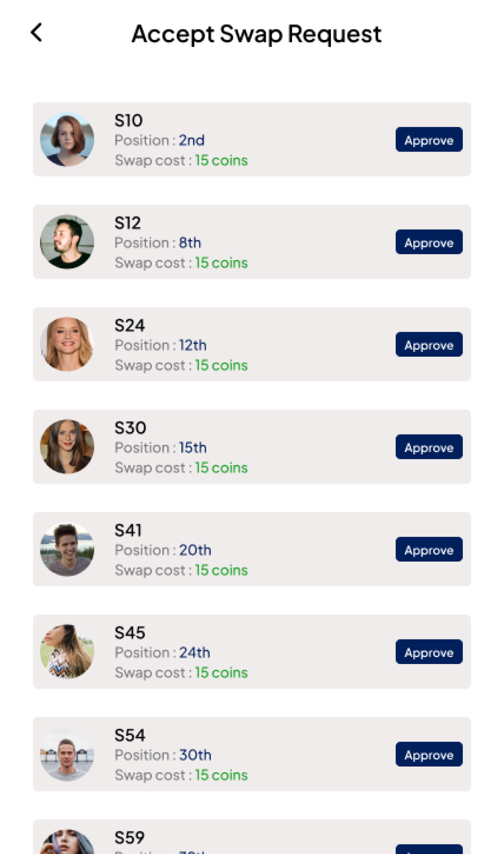Viewport: 504px width, 854px height.
Task: Approve swap request from S10
Action: pos(428,140)
